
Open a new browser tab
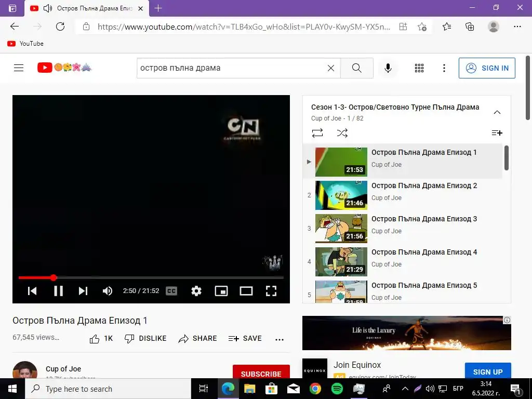[158, 8]
